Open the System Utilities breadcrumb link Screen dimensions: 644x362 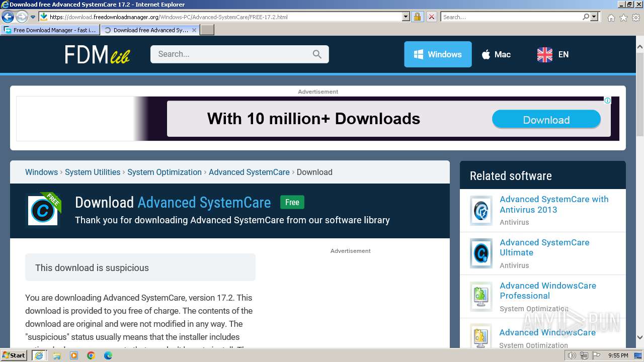(93, 172)
